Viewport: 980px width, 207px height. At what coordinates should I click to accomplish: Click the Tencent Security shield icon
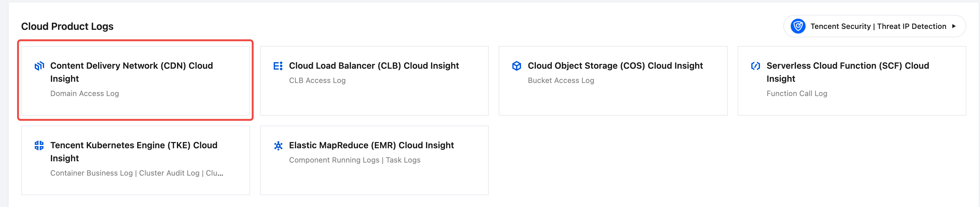[798, 26]
